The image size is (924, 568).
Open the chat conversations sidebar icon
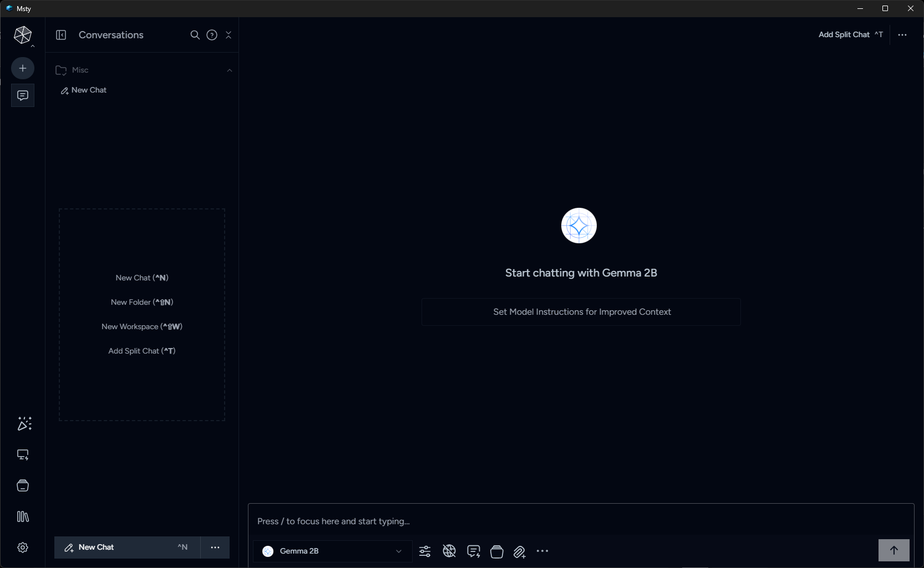coord(23,95)
